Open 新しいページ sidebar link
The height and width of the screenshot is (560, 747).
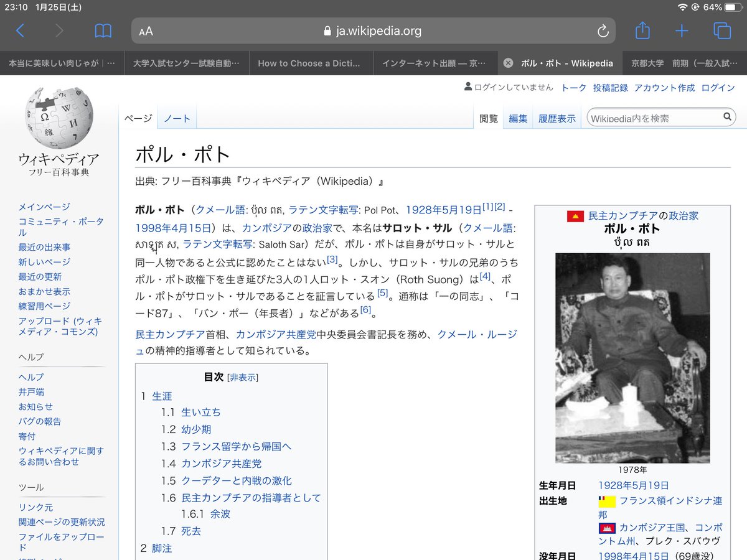(x=44, y=262)
